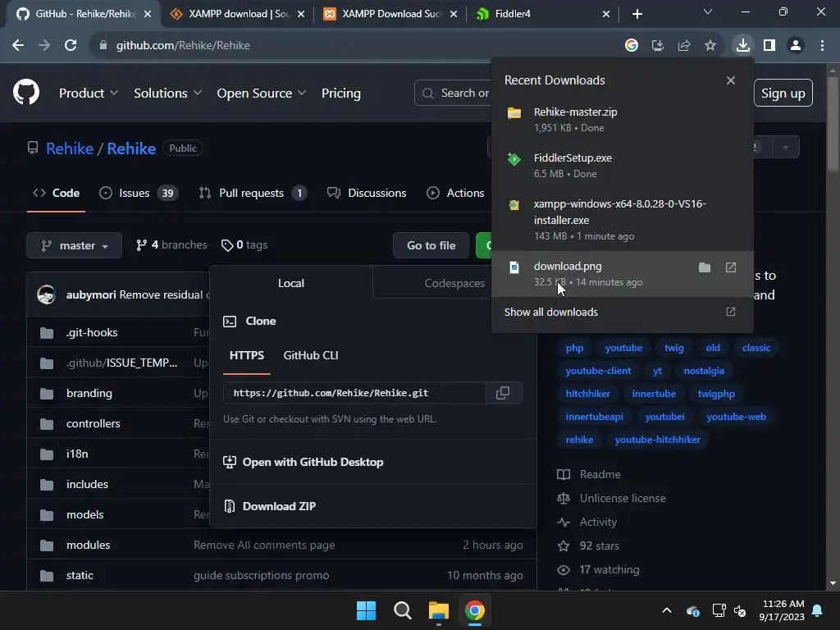Switch to the Actions tab
Screen dimensions: 840x630
(456, 193)
